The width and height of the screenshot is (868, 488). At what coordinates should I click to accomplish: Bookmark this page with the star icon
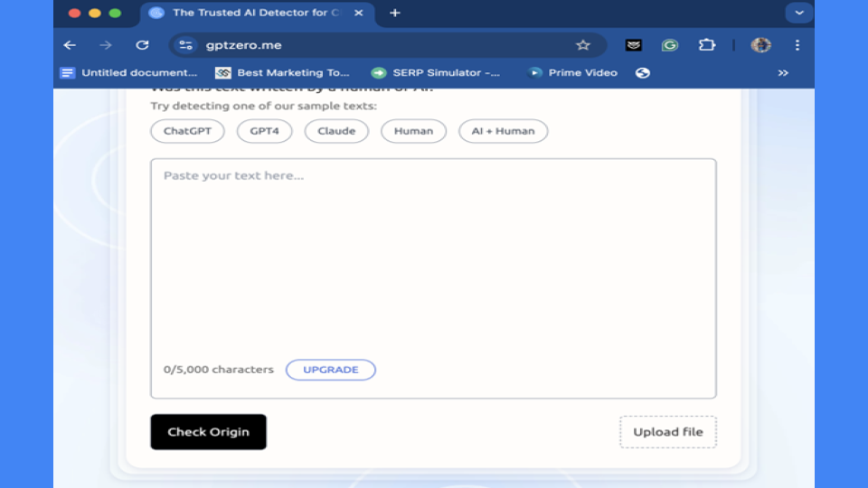[583, 45]
